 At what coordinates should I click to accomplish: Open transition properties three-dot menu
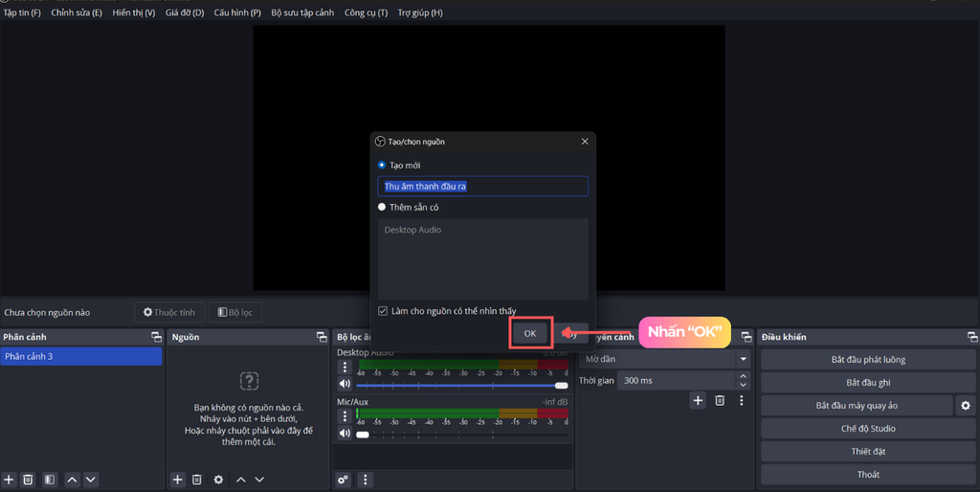pos(742,401)
